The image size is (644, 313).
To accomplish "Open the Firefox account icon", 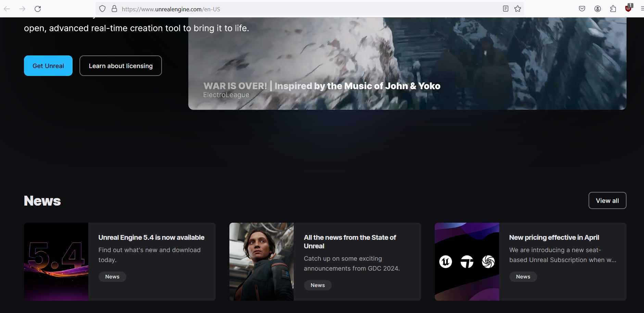I will 597,9.
